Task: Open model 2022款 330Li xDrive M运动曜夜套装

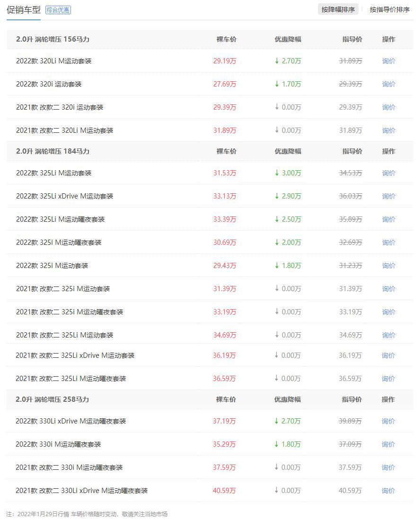Action: 71,421
